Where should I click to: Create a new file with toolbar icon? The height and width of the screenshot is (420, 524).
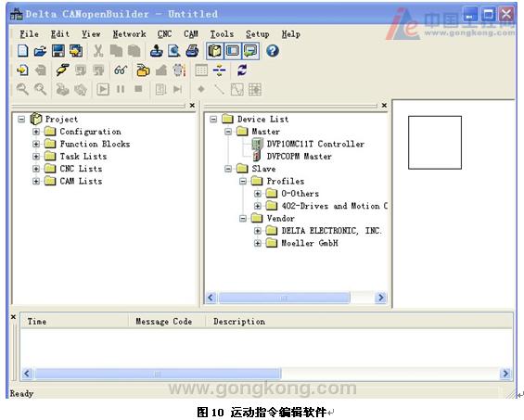(23, 51)
